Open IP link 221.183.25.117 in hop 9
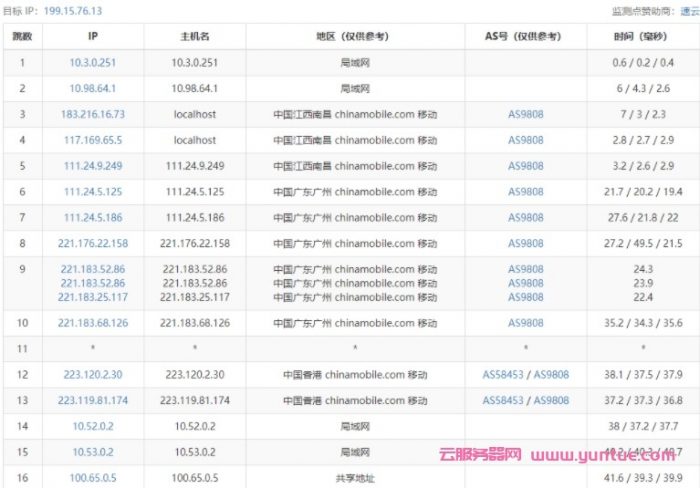 (93, 297)
